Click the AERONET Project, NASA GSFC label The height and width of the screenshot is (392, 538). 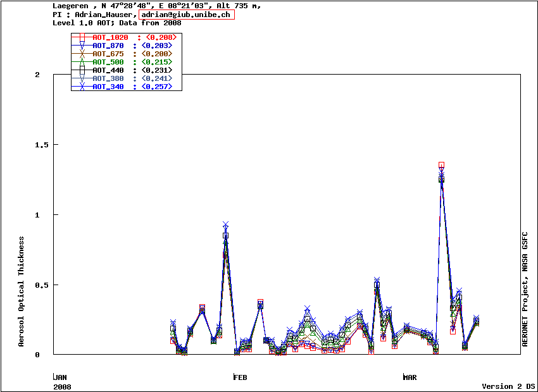[525, 288]
